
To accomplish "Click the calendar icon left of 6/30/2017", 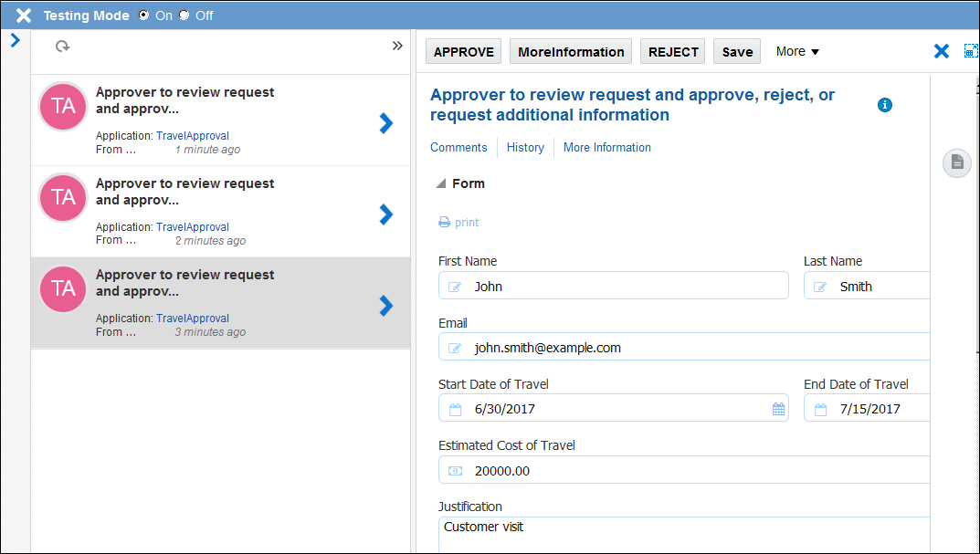I will click(455, 410).
